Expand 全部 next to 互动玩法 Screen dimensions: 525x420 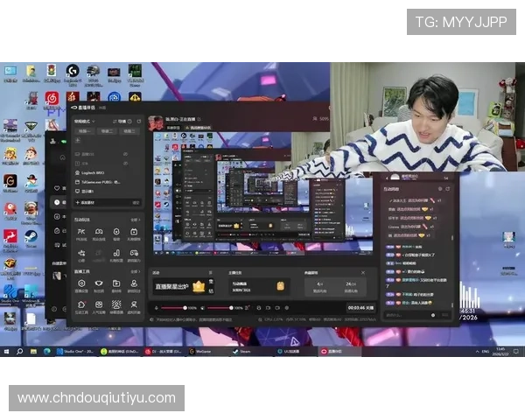136,221
